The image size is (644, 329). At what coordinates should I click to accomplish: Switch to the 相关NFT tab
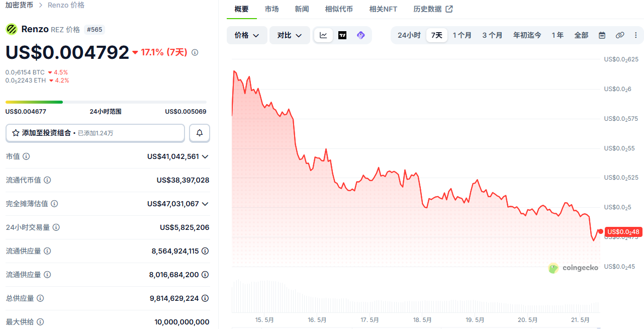tap(383, 9)
